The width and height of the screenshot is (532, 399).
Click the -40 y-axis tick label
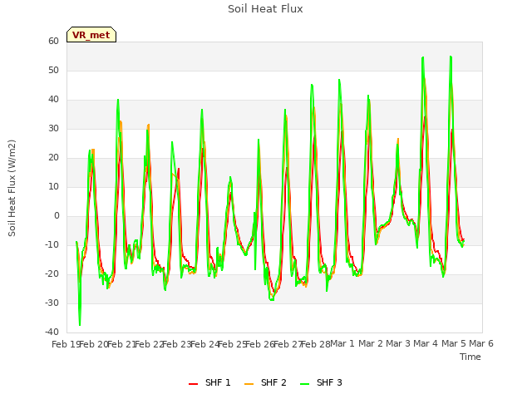pos(52,332)
